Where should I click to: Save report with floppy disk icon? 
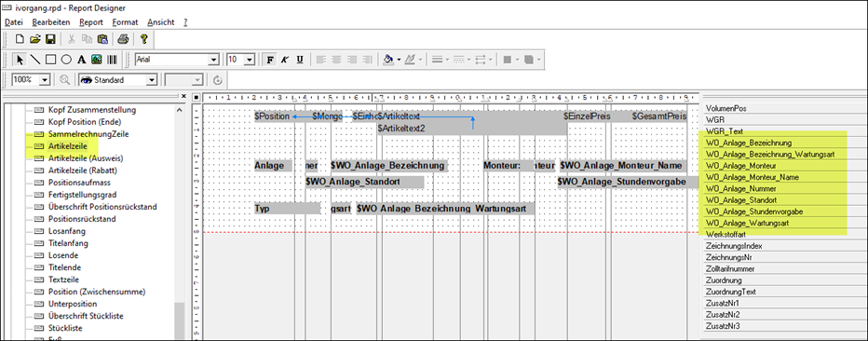click(x=49, y=39)
